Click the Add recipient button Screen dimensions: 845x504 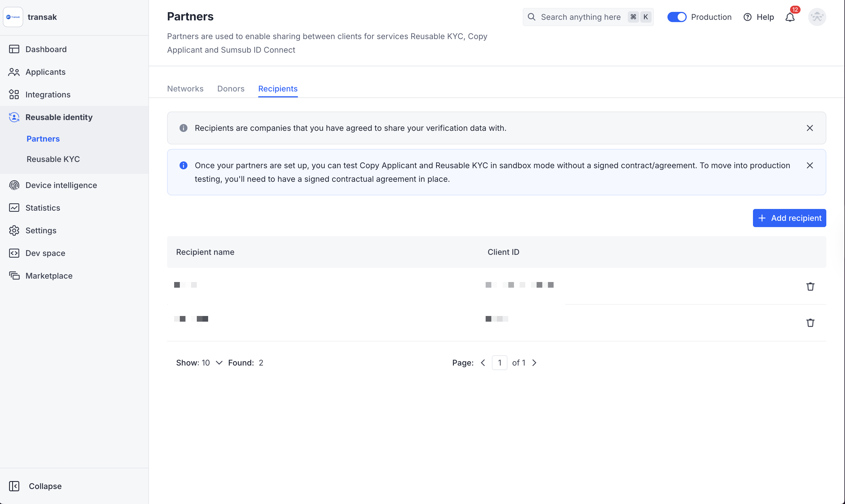click(789, 218)
